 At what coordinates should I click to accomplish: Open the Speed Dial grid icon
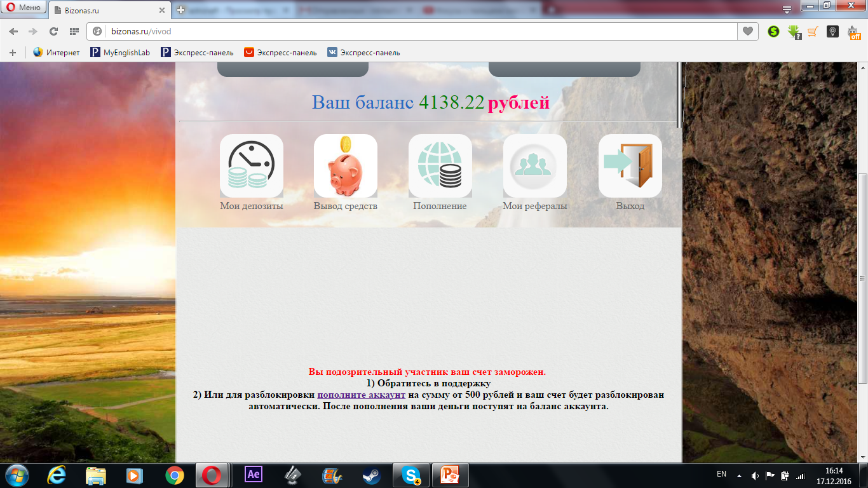click(74, 31)
